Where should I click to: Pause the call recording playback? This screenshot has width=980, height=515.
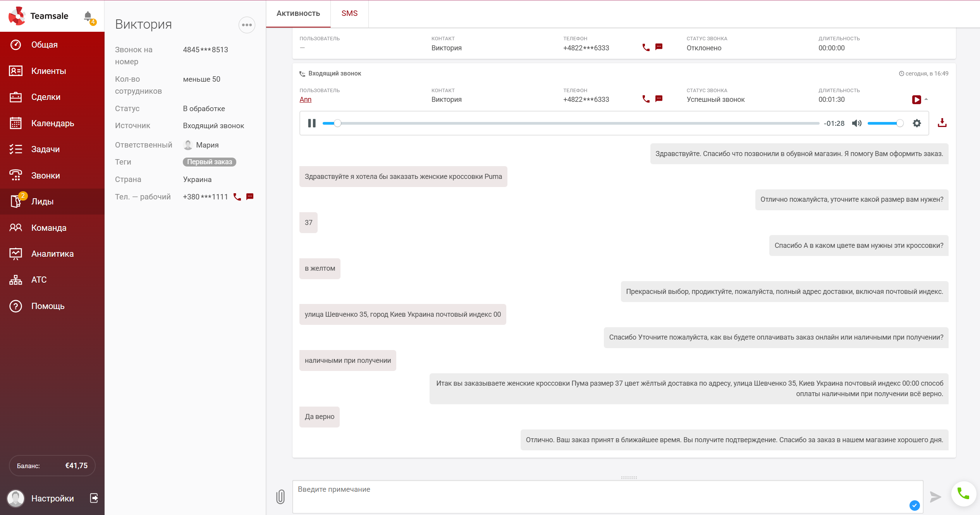click(x=312, y=123)
